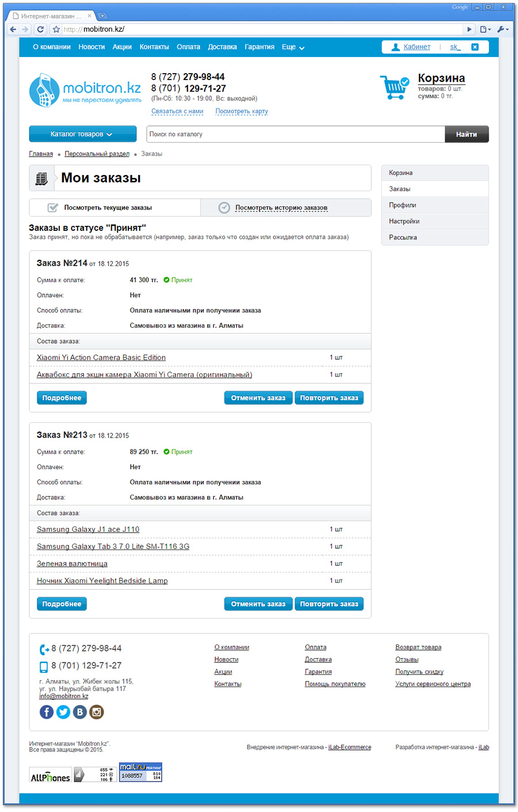Select Корзина in the sidebar
The image size is (518, 812).
[435, 173]
